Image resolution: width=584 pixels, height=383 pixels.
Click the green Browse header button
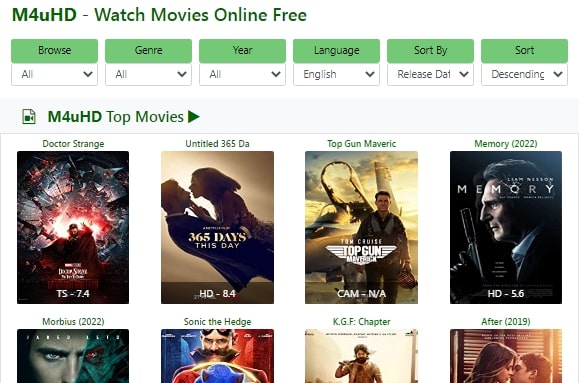pyautogui.click(x=54, y=51)
